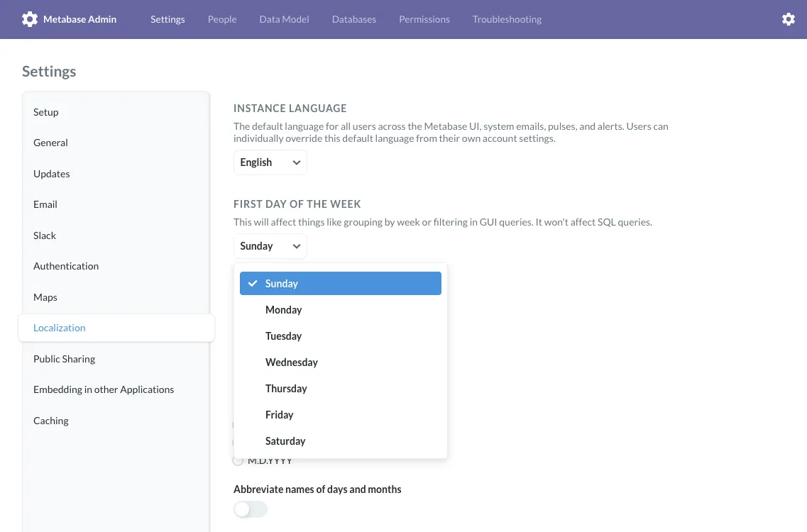Go to Email settings in sidebar
Screen dimensions: 807x532
45,204
